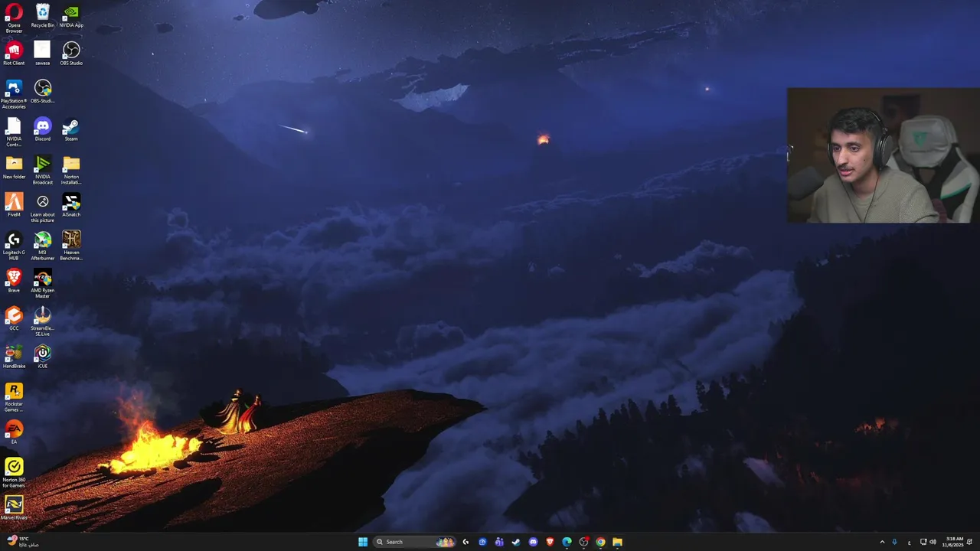The width and height of the screenshot is (980, 551).
Task: Select the OBS-Studio installer icon
Action: coord(42,92)
